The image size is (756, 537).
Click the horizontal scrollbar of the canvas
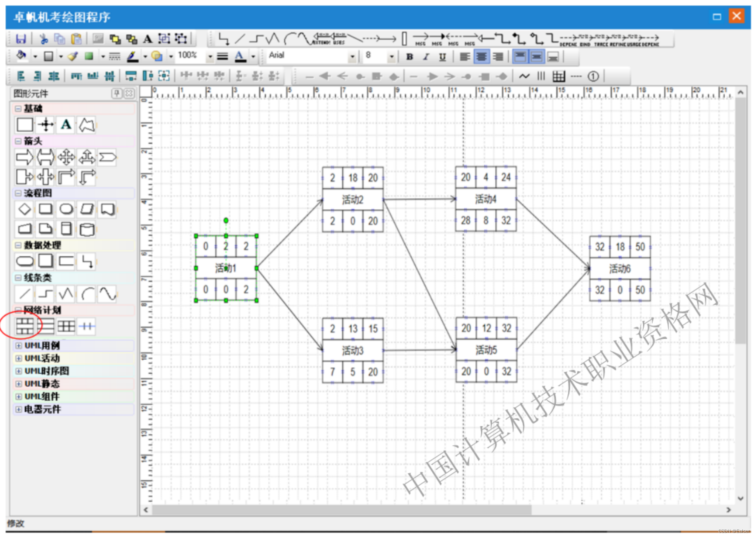[341, 510]
